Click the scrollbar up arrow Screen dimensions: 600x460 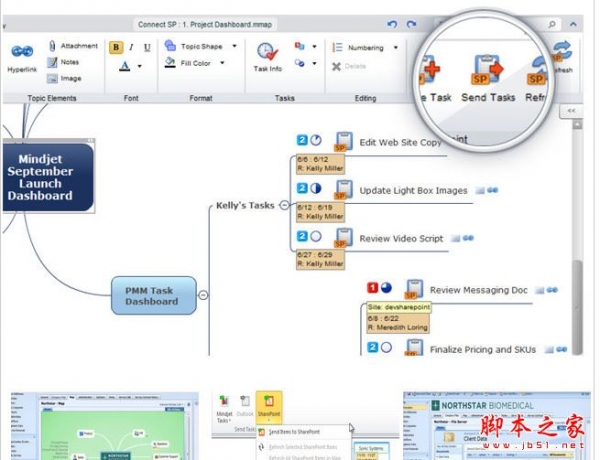577,125
